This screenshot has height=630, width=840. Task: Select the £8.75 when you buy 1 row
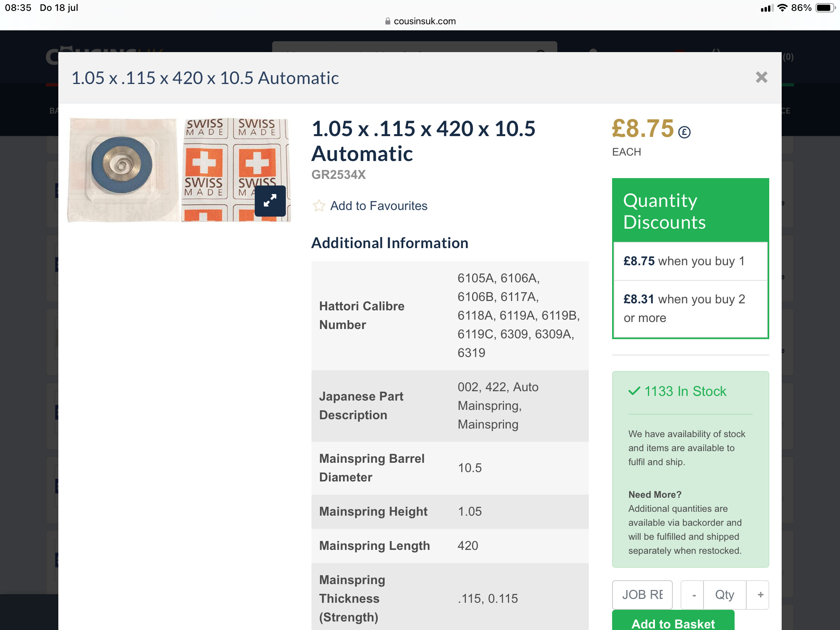tap(690, 261)
